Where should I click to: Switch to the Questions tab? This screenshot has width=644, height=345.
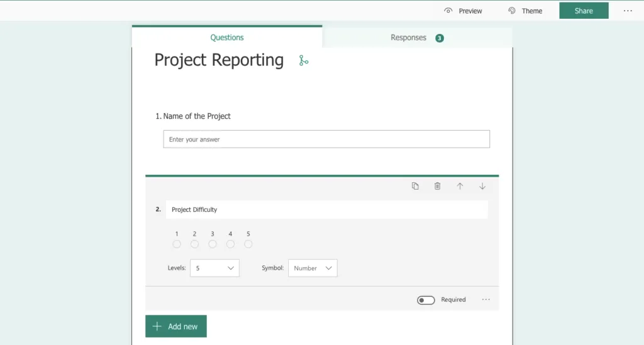point(226,37)
